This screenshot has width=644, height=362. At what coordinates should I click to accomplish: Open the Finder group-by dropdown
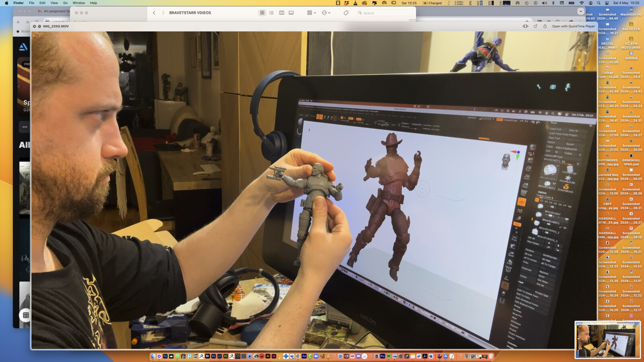(x=312, y=13)
